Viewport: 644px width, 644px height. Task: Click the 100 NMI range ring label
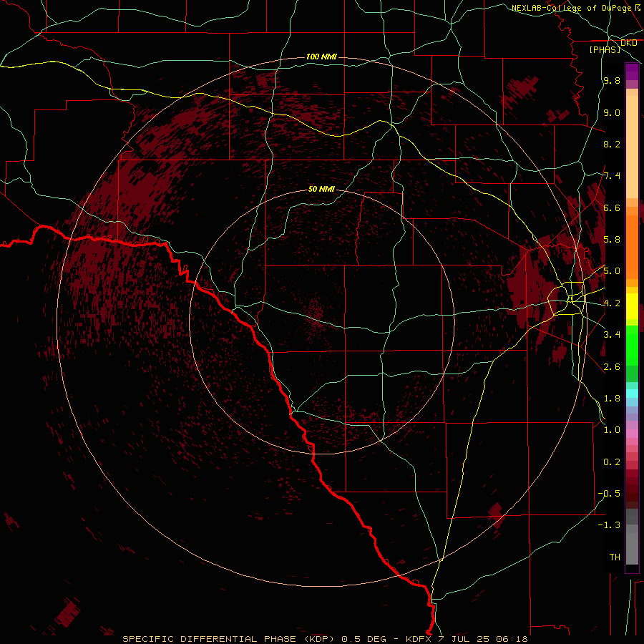[321, 57]
